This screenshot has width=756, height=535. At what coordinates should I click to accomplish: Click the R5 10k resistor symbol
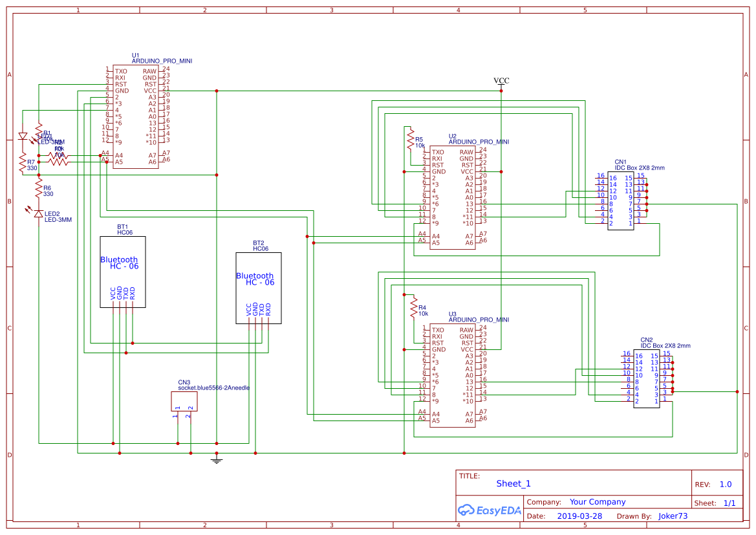(409, 138)
